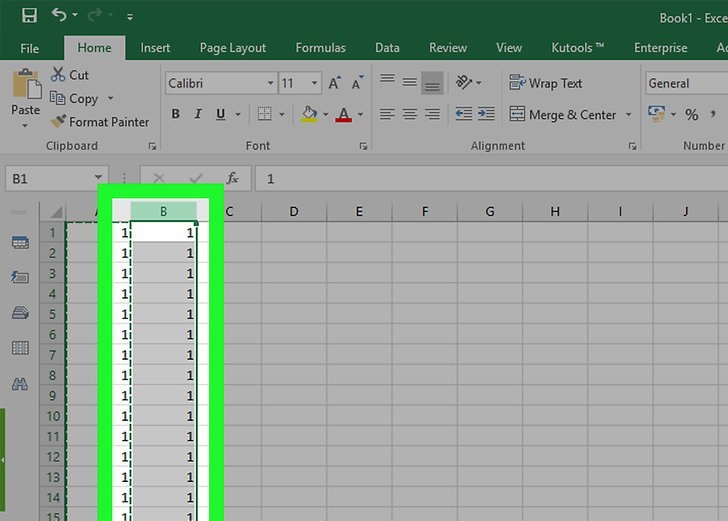Open the View tab

click(509, 48)
